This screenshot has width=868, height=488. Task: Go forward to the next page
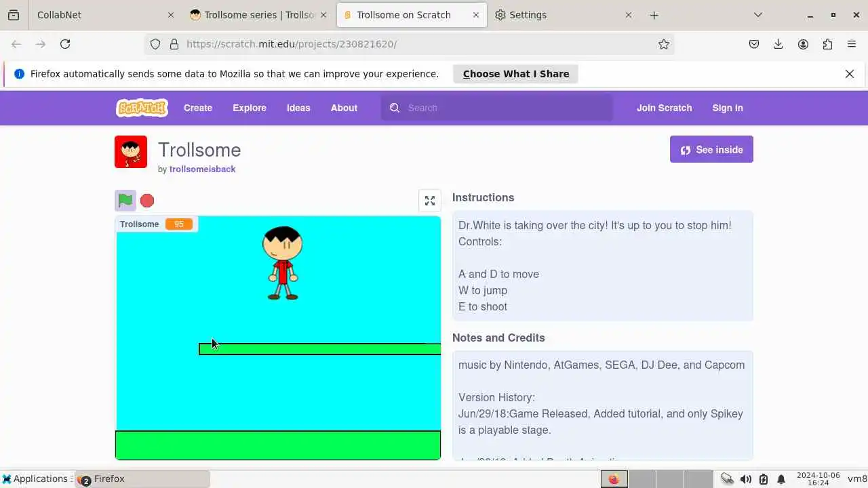(41, 44)
